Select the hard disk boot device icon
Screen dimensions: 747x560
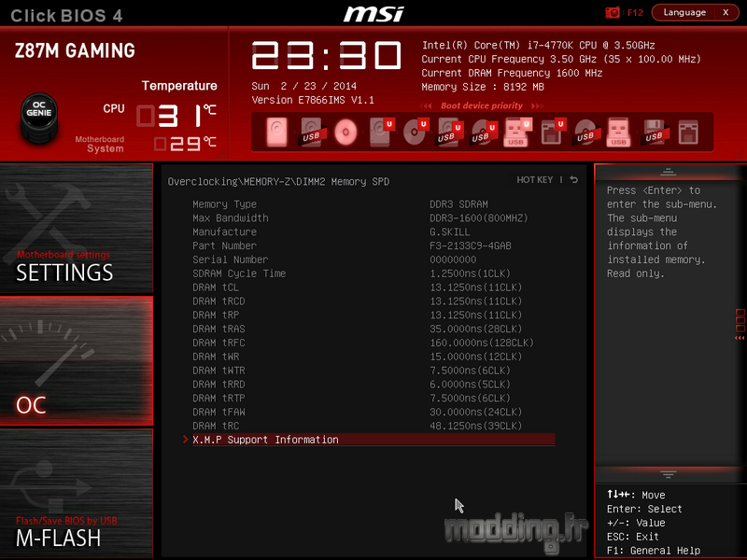pos(276,132)
